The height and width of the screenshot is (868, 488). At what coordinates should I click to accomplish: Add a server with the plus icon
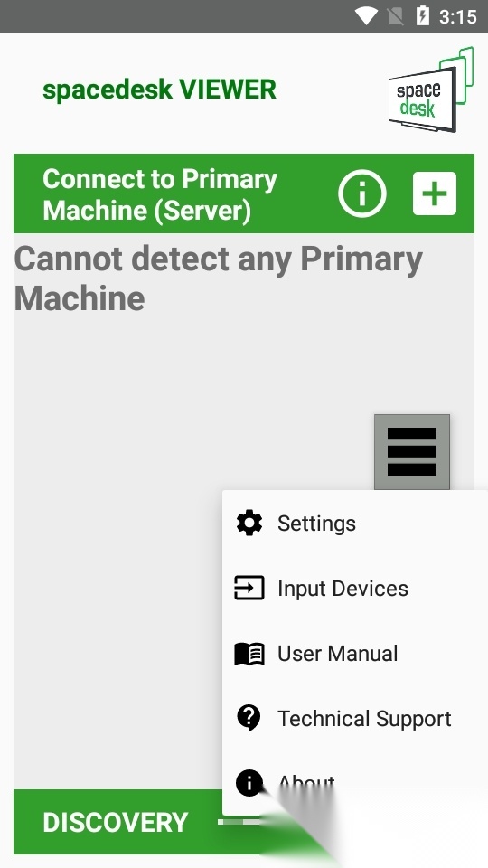435,193
